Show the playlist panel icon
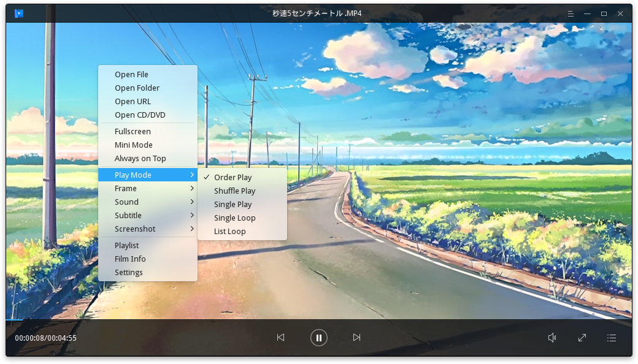Viewport: 638px width, 364px height. [x=612, y=338]
